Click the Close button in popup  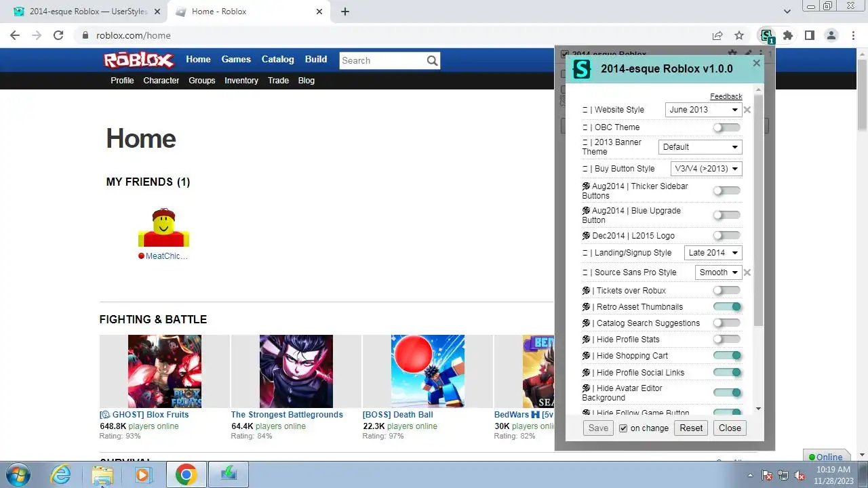click(730, 428)
